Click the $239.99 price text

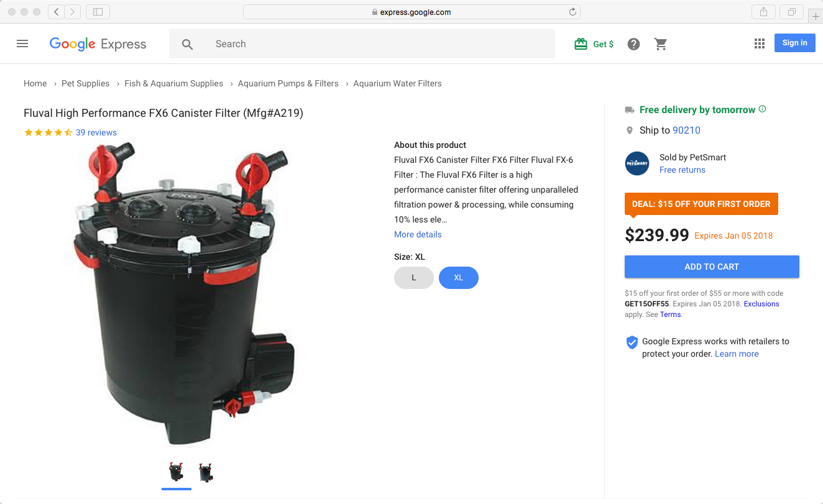[657, 235]
